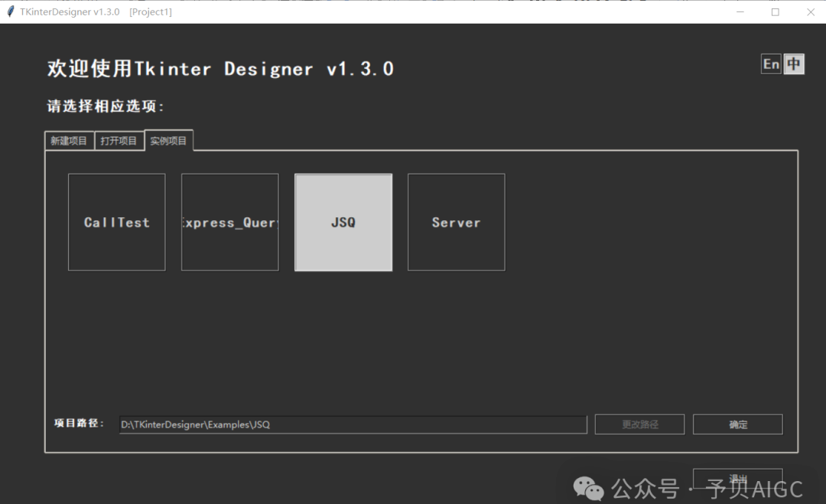Open the 新建项目 tab

click(x=69, y=141)
